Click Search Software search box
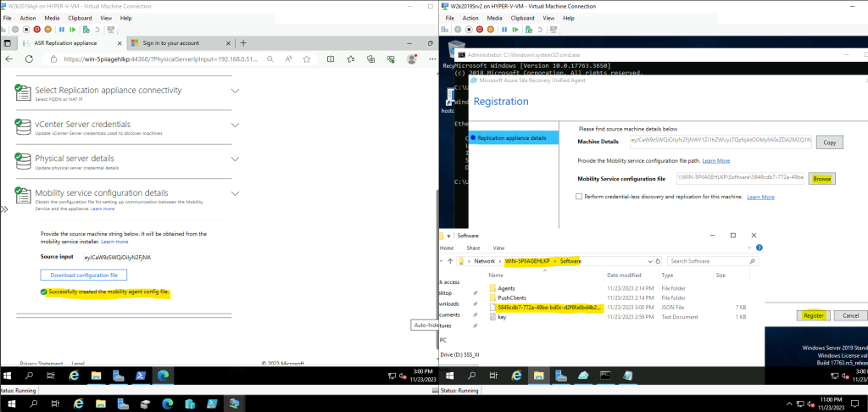 tap(713, 261)
